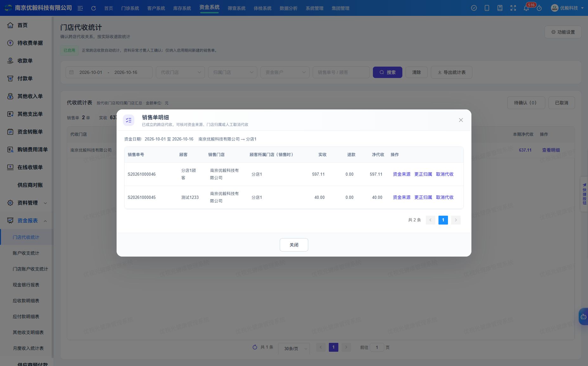The width and height of the screenshot is (588, 366).
Task: Click the 导出统计表 export button
Action: pos(451,72)
